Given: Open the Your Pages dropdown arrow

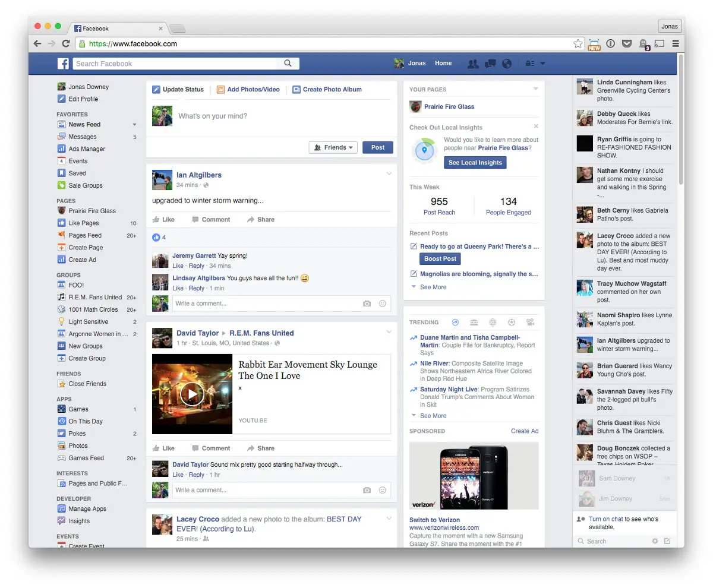Looking at the screenshot, I should click(535, 89).
